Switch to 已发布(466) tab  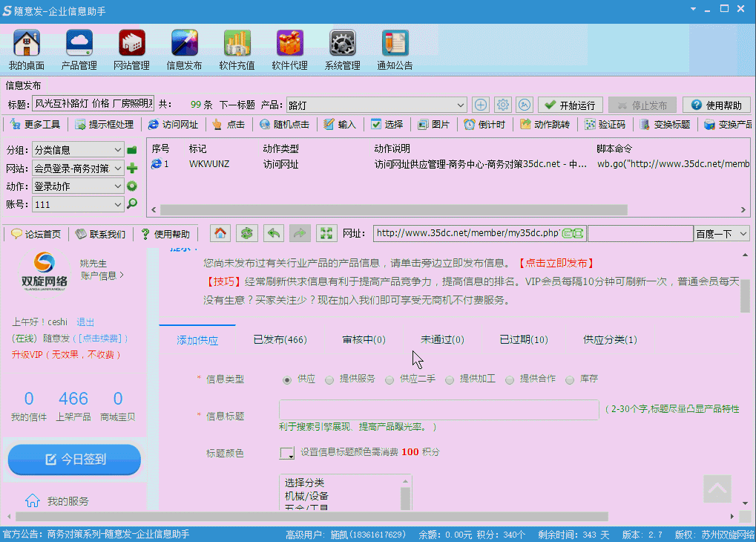pos(280,340)
